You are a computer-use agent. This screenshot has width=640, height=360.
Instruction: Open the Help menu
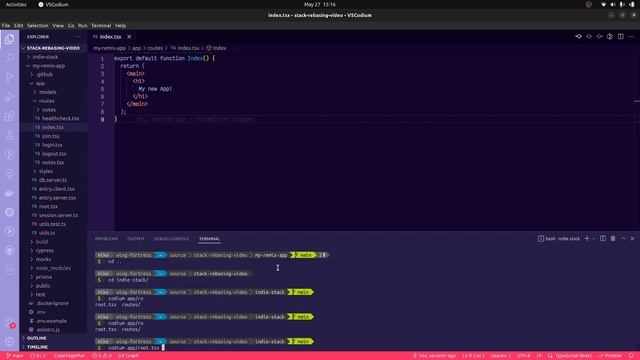click(120, 25)
